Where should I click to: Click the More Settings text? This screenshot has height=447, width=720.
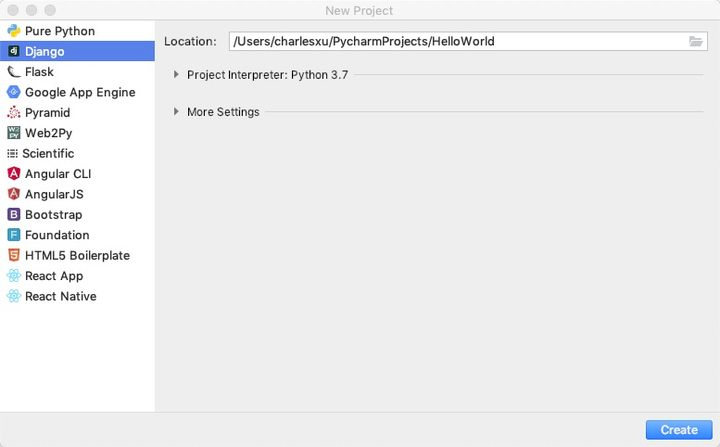(223, 112)
